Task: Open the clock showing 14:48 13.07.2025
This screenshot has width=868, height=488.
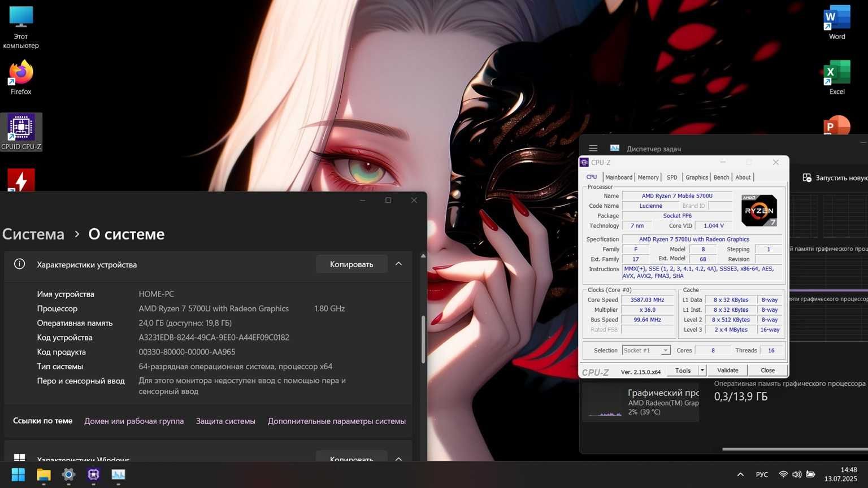Action: [841, 474]
